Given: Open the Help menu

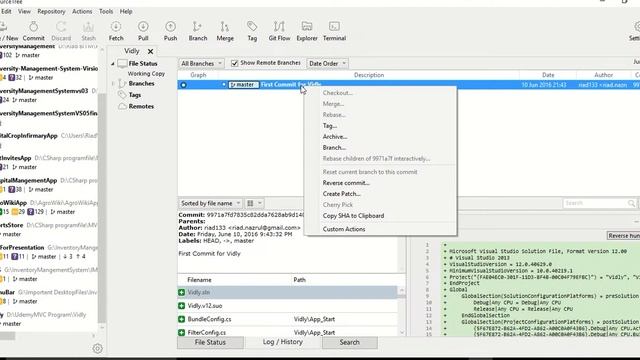Looking at the screenshot, I should pyautogui.click(x=126, y=11).
